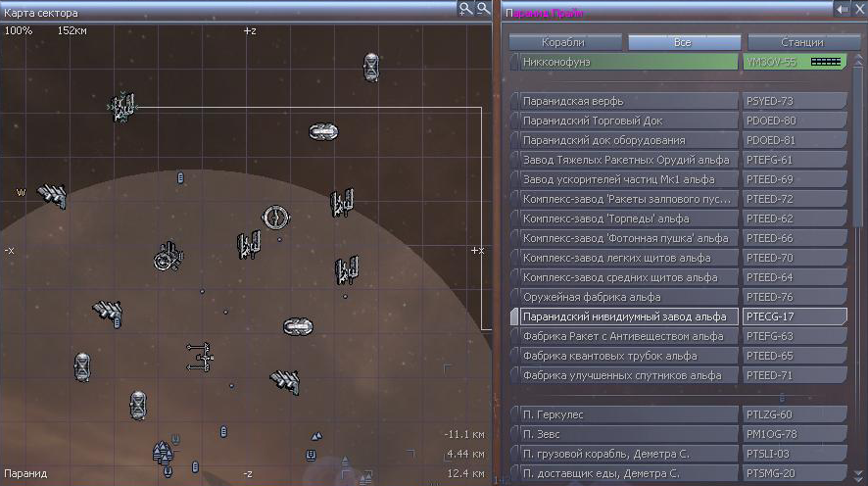The height and width of the screenshot is (486, 868).
Task: Select the shipyard station icon on map
Action: [x=122, y=107]
